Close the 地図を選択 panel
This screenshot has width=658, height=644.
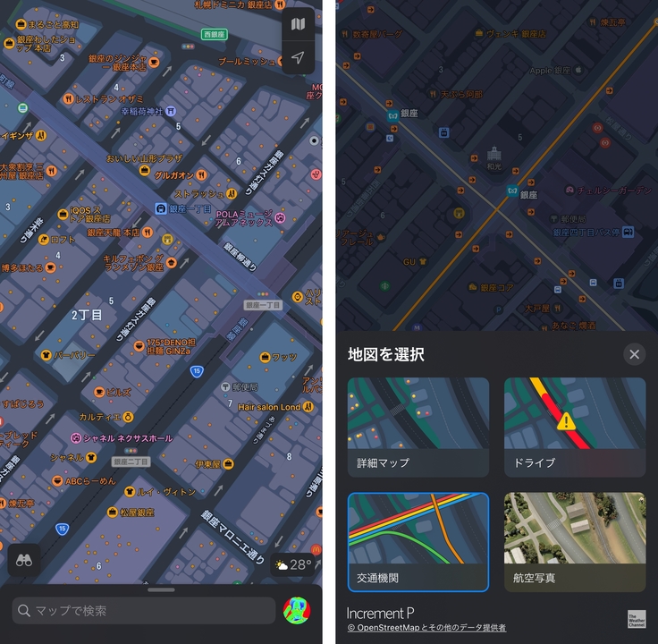click(634, 354)
